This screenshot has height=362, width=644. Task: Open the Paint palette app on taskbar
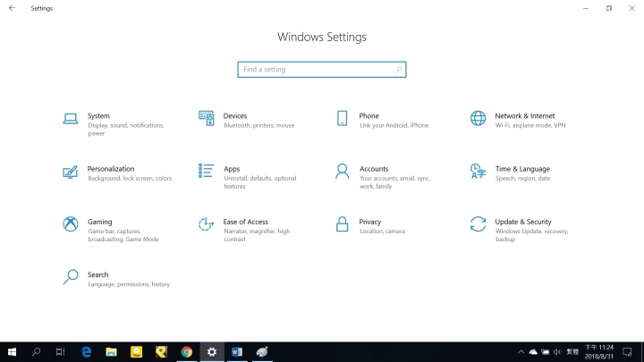point(262,352)
